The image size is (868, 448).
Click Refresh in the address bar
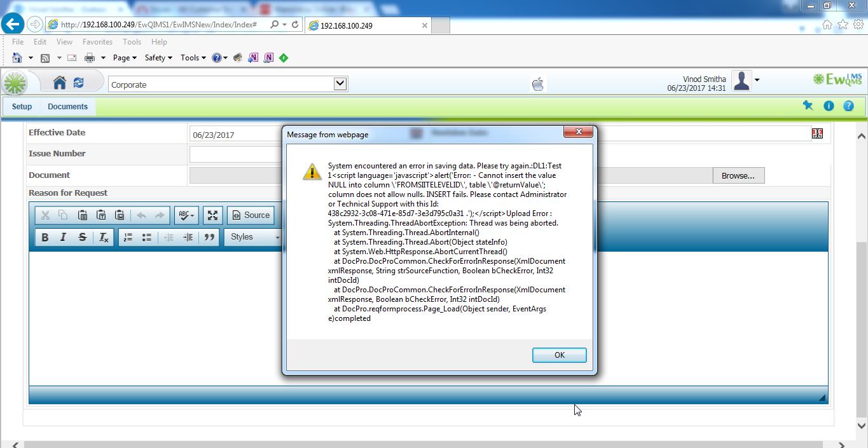[x=295, y=25]
